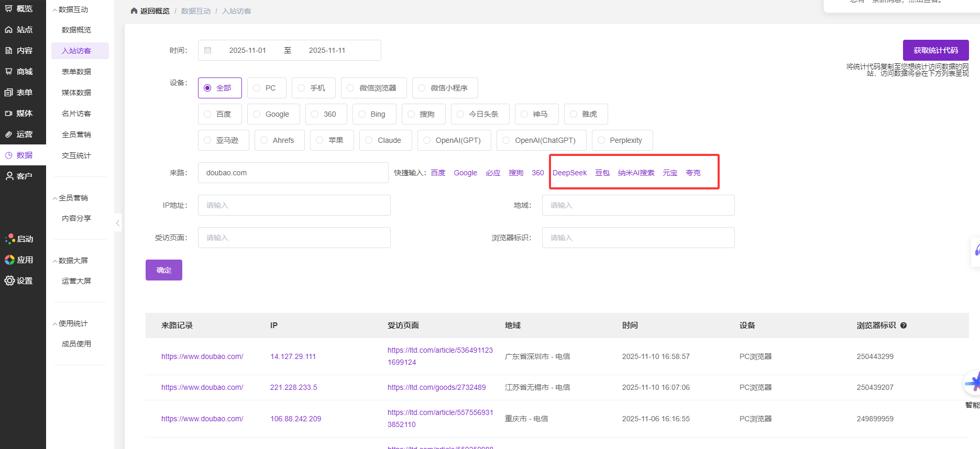The height and width of the screenshot is (449, 980).
Task: Open the 客户 sidebar section
Action: click(19, 176)
